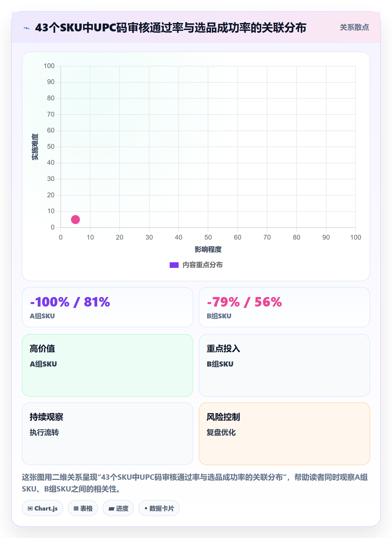
Task: Click the 关系散点 label in the header
Action: (354, 27)
